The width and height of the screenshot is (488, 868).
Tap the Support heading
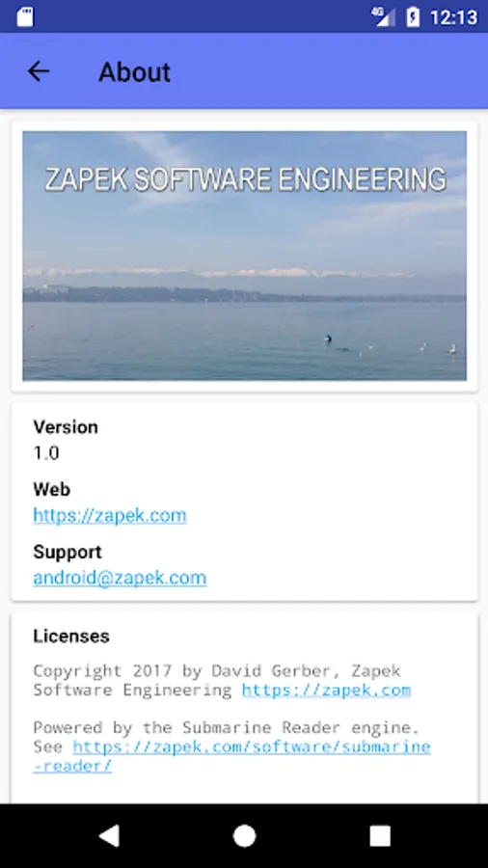68,552
